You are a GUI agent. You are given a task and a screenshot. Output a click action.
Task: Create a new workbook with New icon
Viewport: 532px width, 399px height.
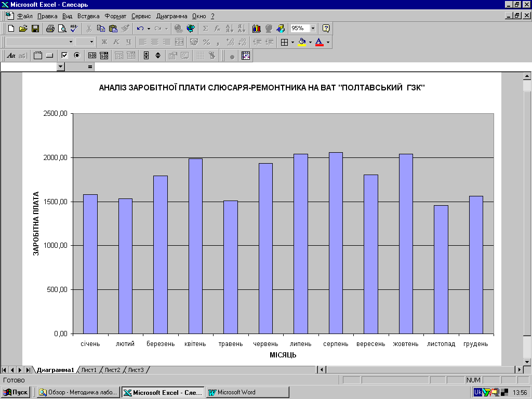[11, 29]
